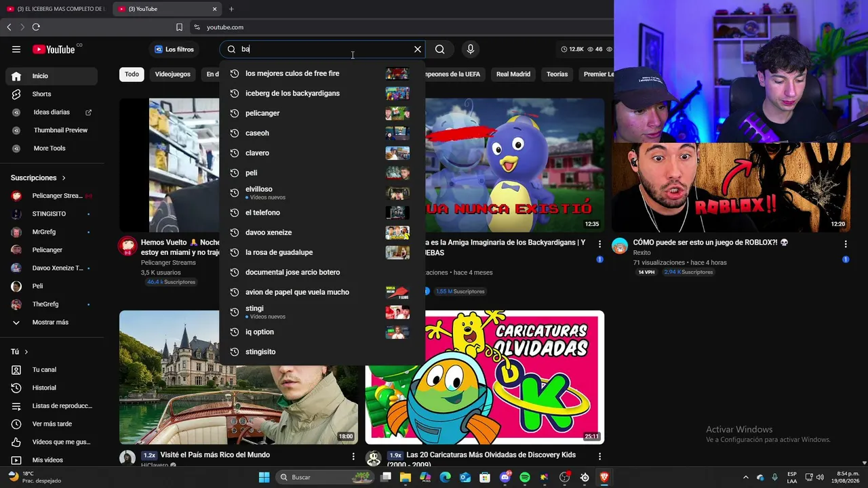
Task: Clear the search box with the X
Action: [x=418, y=49]
